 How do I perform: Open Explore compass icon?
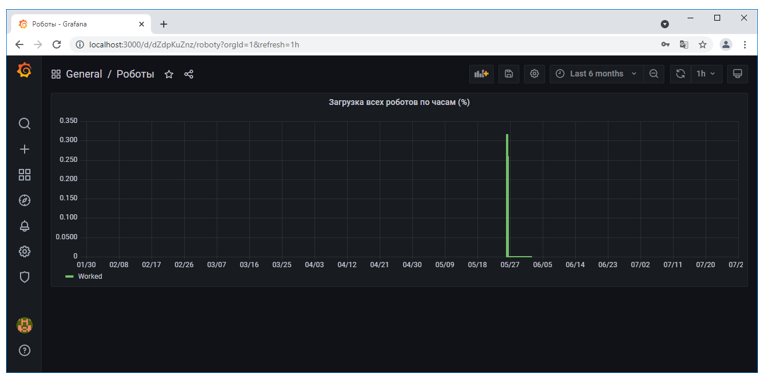pos(25,200)
